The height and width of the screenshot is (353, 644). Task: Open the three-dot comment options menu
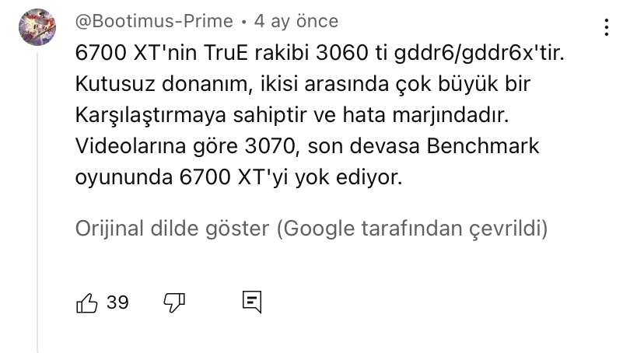pyautogui.click(x=606, y=27)
